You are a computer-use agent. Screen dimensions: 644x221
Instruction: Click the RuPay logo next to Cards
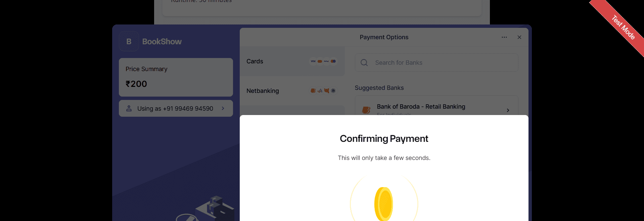click(x=326, y=61)
